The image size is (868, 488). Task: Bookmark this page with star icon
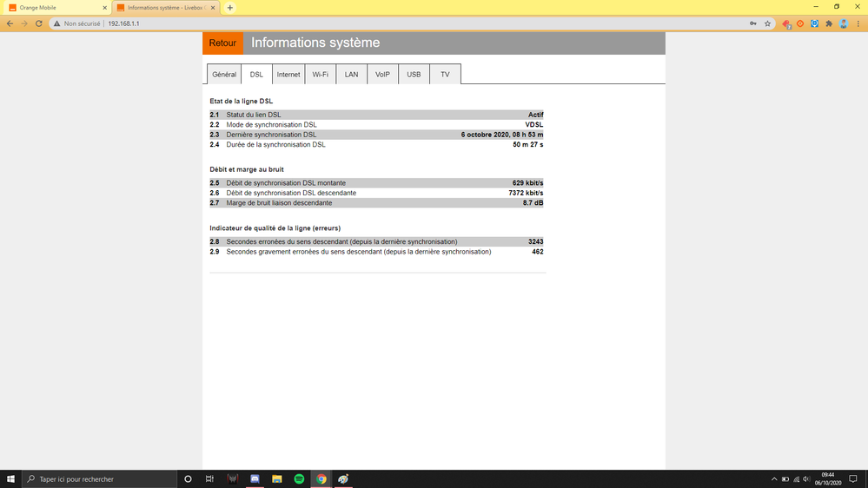tap(768, 23)
